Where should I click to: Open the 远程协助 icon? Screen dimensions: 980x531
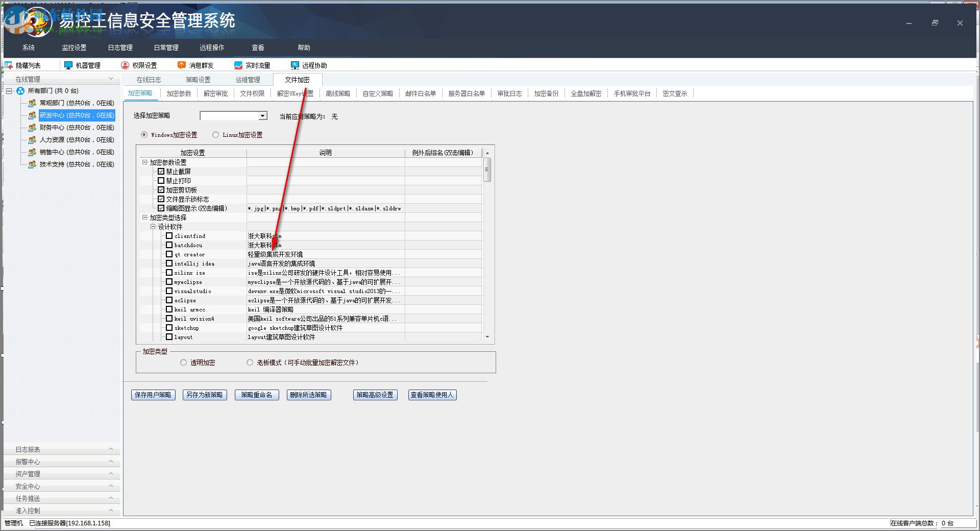pos(295,65)
